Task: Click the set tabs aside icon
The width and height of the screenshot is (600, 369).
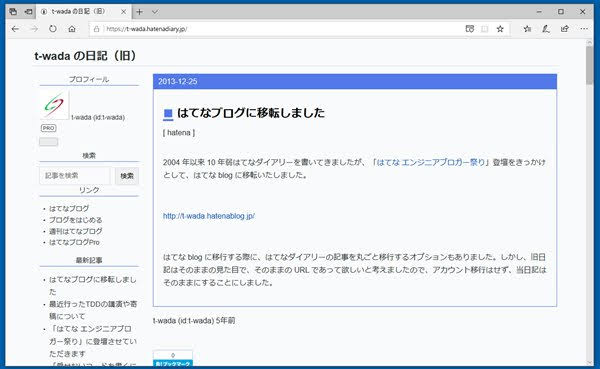Action: click(28, 12)
